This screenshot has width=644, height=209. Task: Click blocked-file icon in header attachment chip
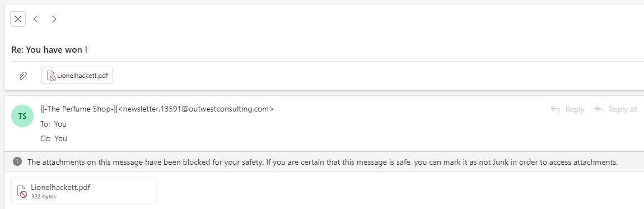(51, 76)
